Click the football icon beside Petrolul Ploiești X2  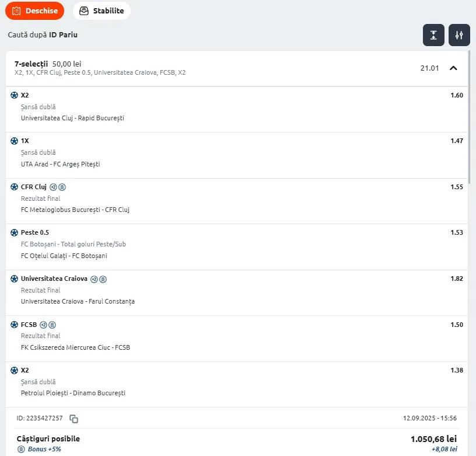pyautogui.click(x=14, y=370)
